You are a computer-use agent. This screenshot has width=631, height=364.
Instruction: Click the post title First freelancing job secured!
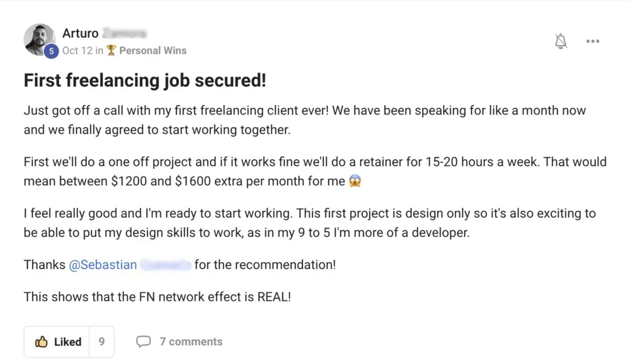coord(145,80)
